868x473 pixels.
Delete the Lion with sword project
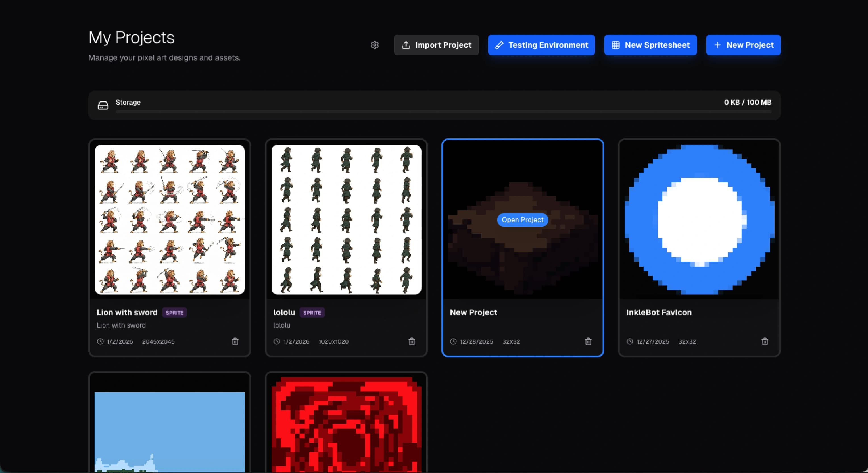235,341
